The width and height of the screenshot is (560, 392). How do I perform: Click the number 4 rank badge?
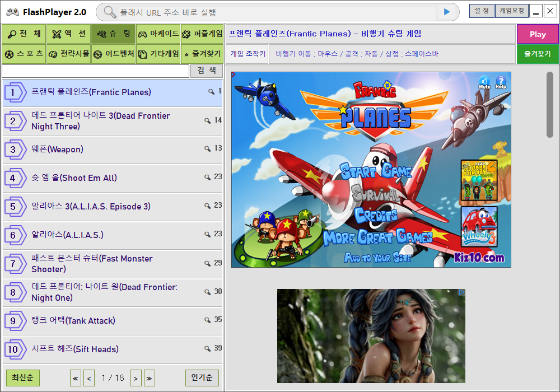[x=15, y=178]
